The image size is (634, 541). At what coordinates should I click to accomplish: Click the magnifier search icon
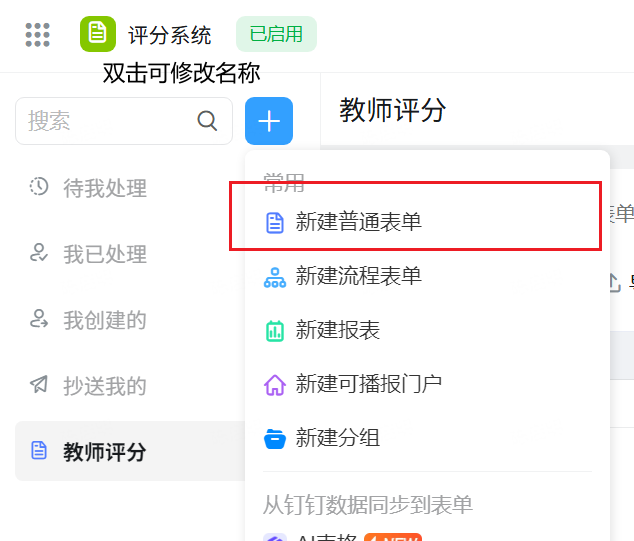(x=208, y=122)
